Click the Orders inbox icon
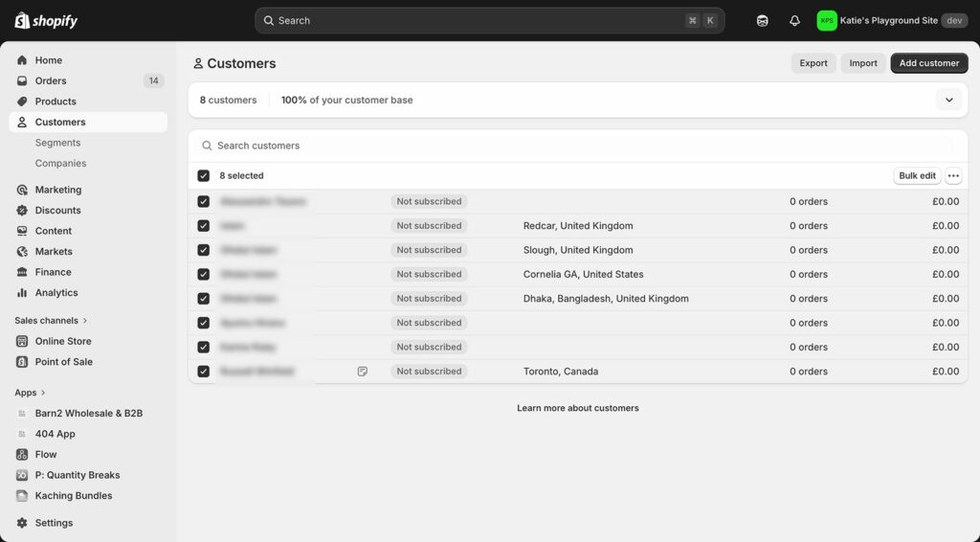 [x=22, y=80]
